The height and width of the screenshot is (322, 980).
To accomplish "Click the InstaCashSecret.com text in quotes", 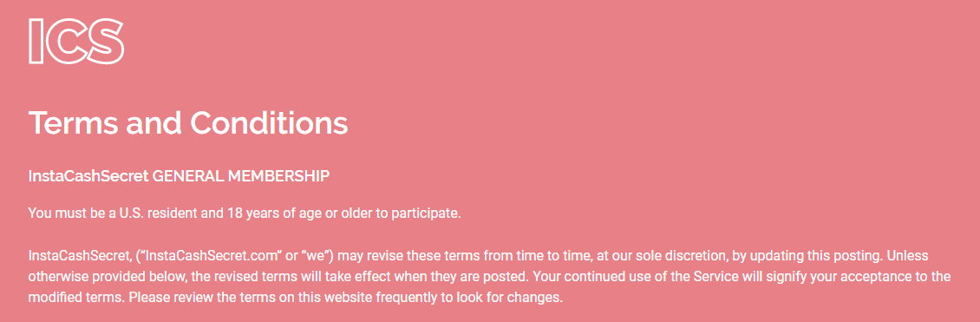I will point(210,256).
